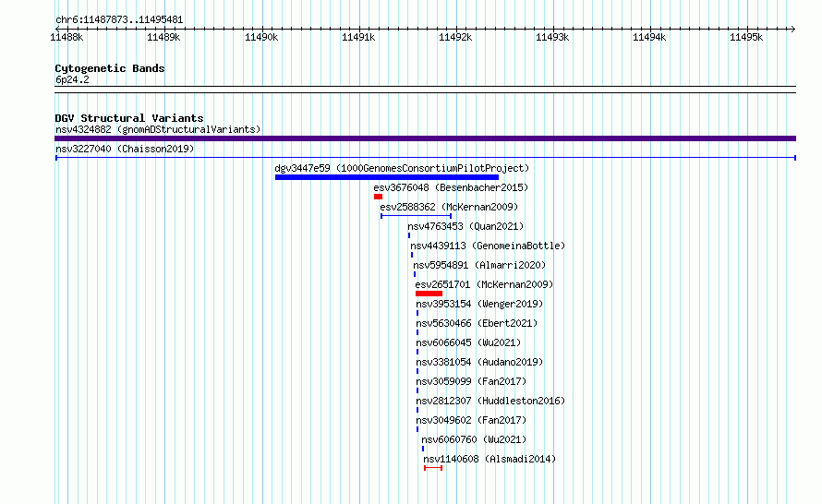Click the 11495k ruler label
The image size is (822, 504).
point(746,37)
